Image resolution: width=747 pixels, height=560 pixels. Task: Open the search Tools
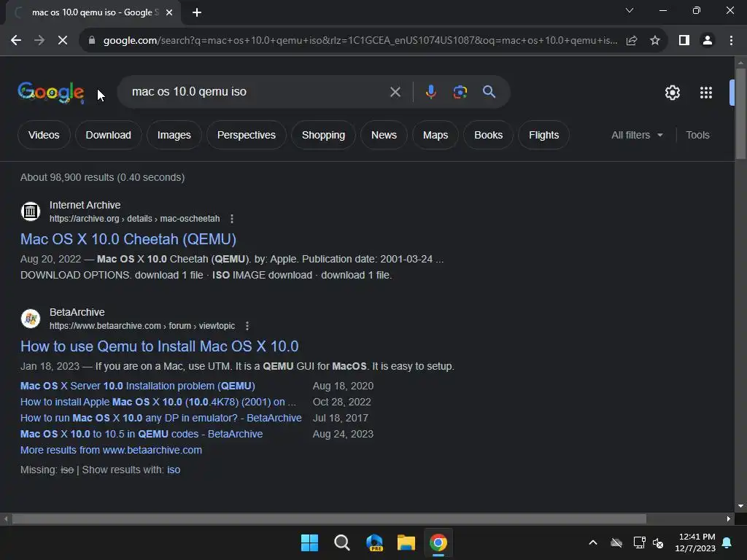697,135
